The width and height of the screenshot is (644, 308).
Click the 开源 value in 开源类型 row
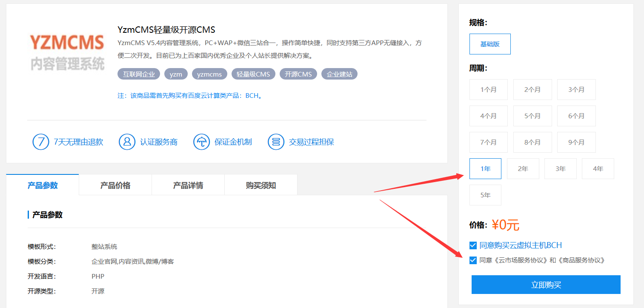(x=98, y=291)
